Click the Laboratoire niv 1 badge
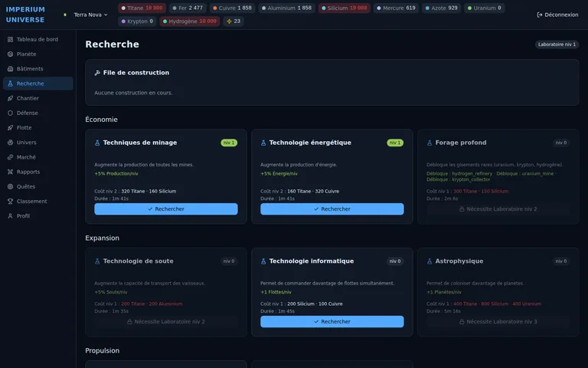The height and width of the screenshot is (368, 588). click(x=557, y=44)
